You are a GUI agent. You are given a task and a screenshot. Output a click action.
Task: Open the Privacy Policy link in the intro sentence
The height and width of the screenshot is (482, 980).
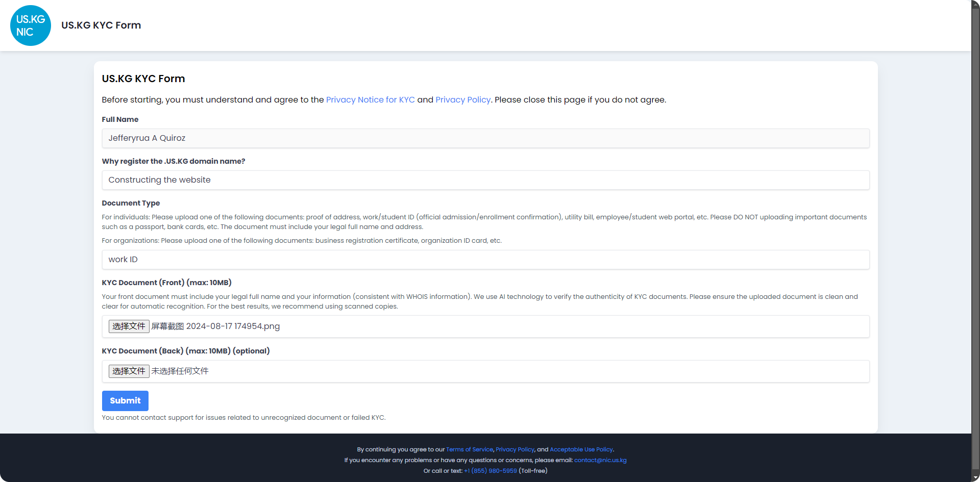point(463,100)
